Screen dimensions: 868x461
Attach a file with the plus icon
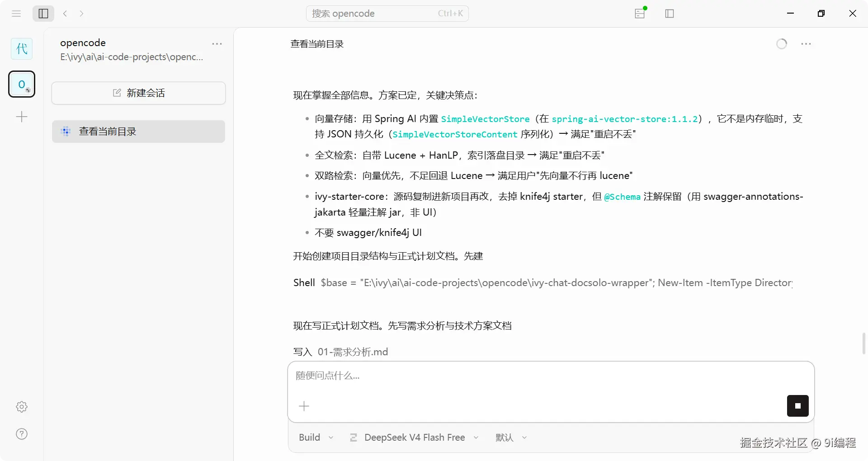[304, 406]
